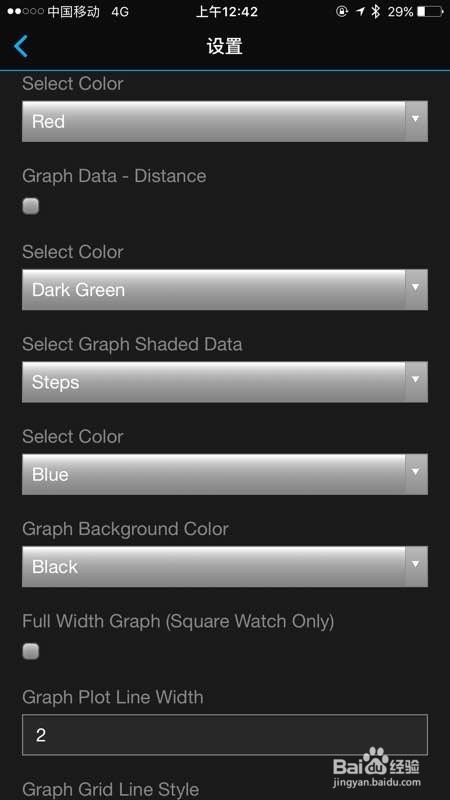Tap the signal strength dots
Image resolution: width=450 pixels, height=800 pixels.
(26, 12)
